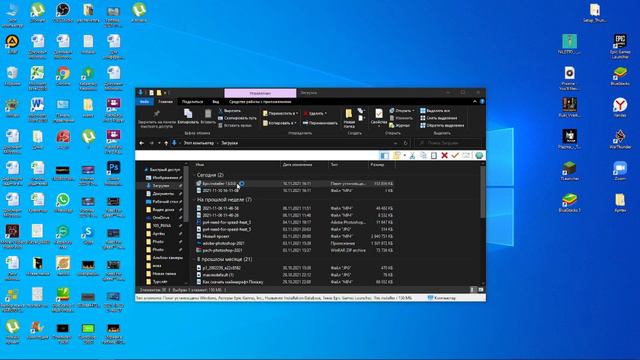Open Epic Games Launcher desktop icon
640x360 pixels.
[x=620, y=46]
